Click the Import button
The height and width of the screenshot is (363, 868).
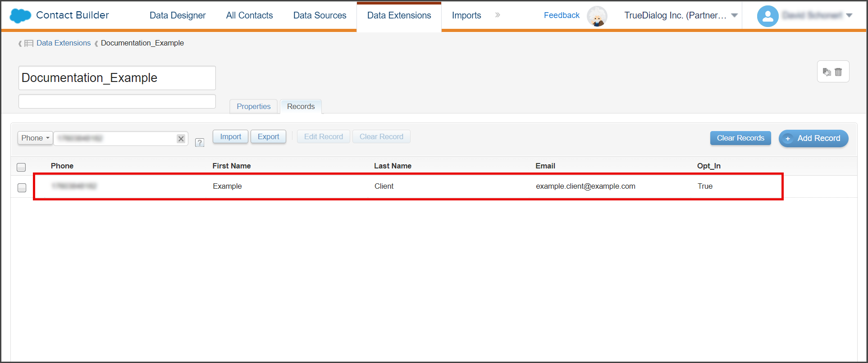point(231,136)
